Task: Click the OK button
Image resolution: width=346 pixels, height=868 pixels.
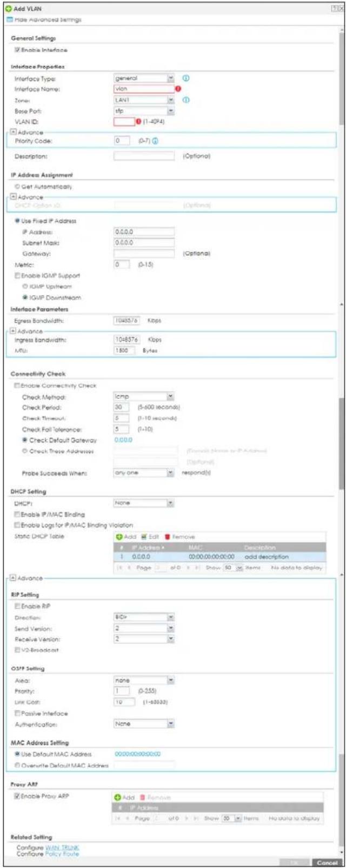Action: point(295,862)
